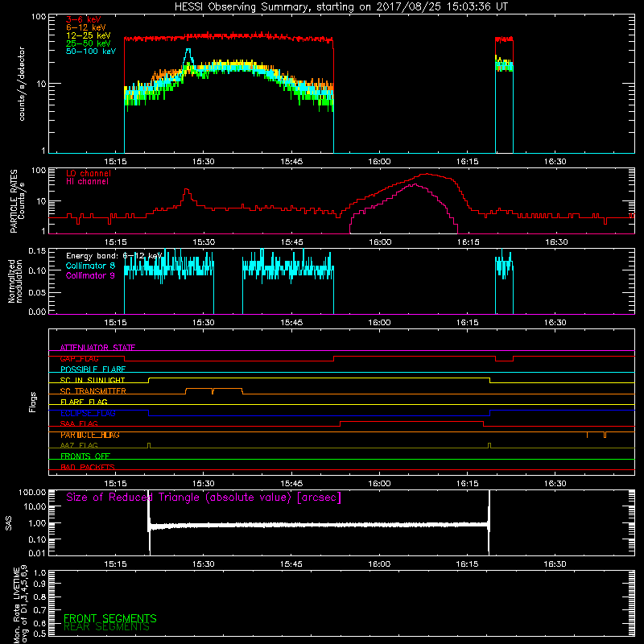
Task: Click the Collimator 9 legend label
Action: tap(90, 275)
